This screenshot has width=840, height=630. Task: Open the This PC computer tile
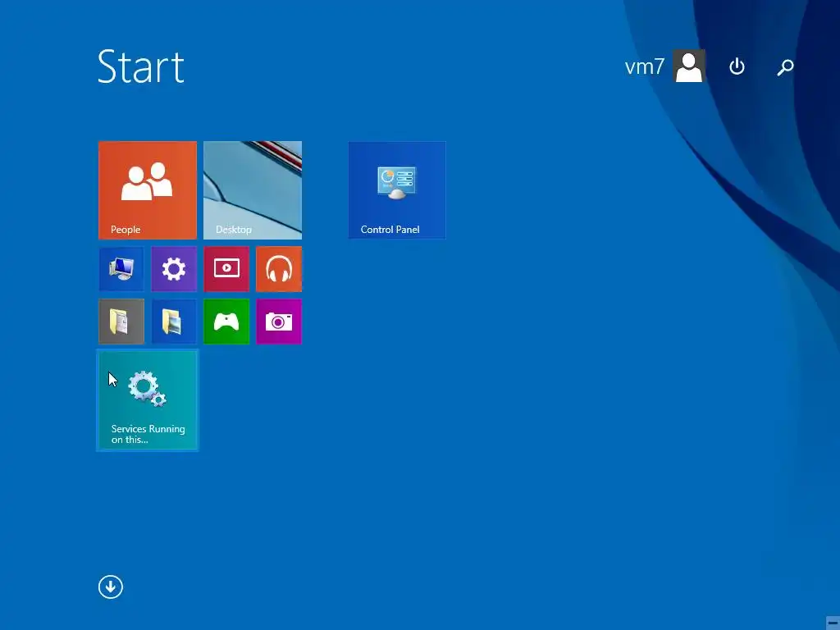(121, 269)
